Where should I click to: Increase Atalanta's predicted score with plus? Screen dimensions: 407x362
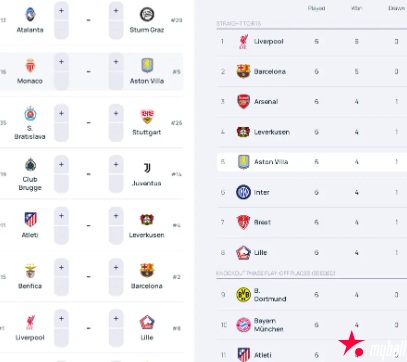[61, 11]
